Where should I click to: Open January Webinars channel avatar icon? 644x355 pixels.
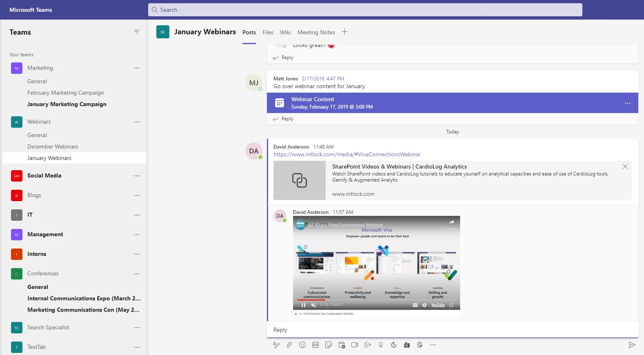162,32
